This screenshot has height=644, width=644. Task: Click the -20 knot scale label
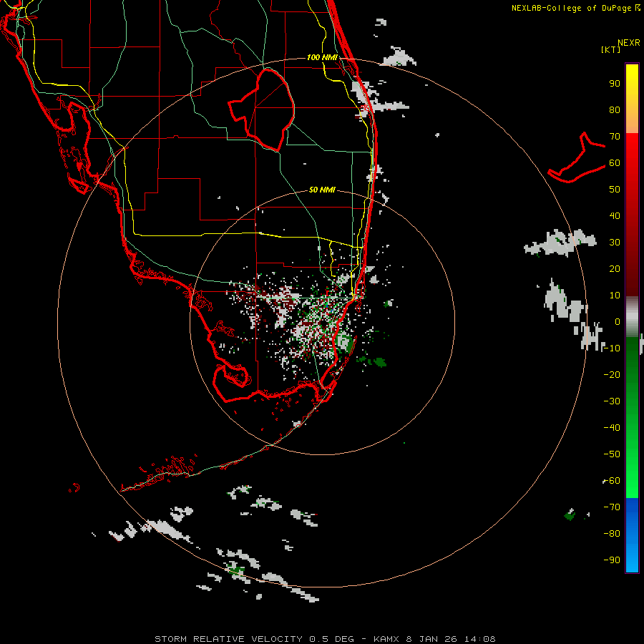pyautogui.click(x=612, y=375)
